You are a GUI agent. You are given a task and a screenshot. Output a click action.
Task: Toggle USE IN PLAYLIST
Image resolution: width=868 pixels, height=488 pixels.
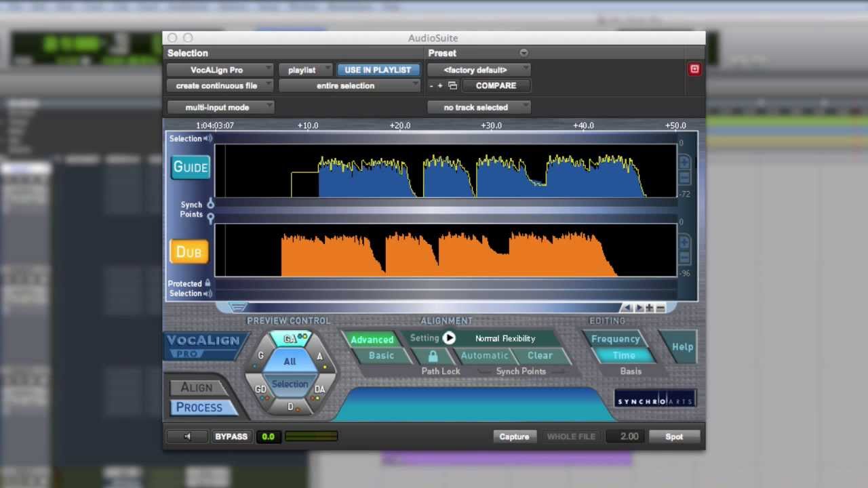(x=378, y=70)
